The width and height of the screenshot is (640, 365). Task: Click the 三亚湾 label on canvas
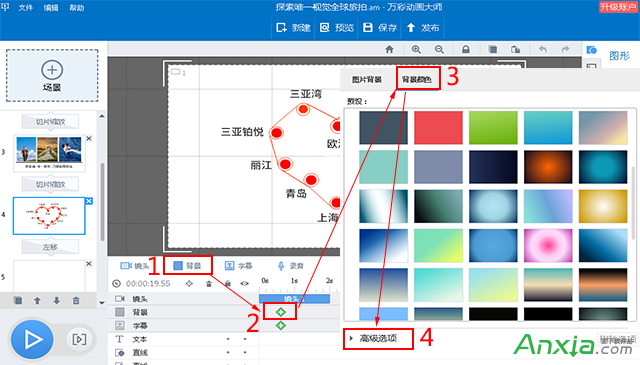[306, 94]
